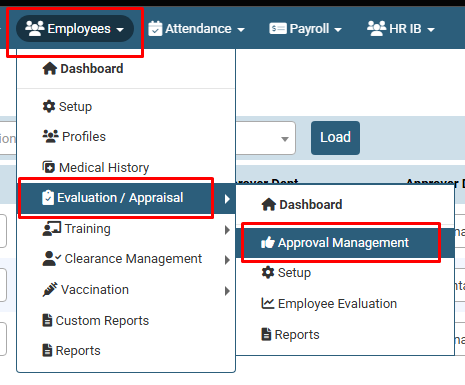Click the Payroll money bill icon
Viewport: 465px width, 385px height.
pos(278,29)
